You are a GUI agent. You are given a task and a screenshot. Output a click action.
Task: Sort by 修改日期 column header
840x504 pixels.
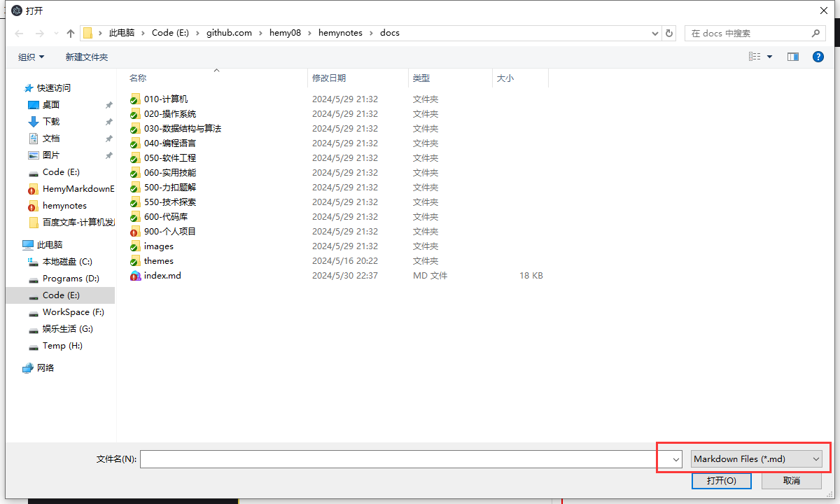[x=329, y=78]
